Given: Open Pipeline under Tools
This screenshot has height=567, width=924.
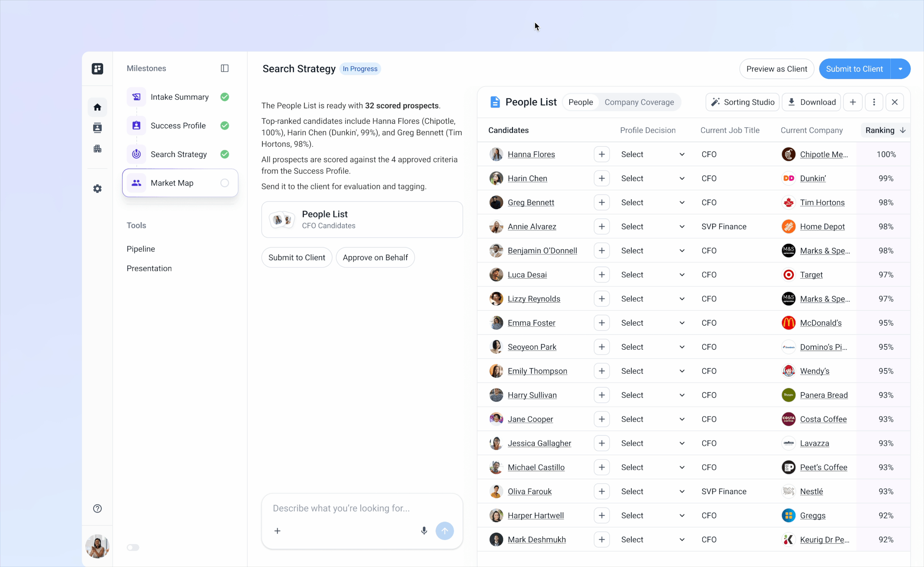Looking at the screenshot, I should (140, 249).
